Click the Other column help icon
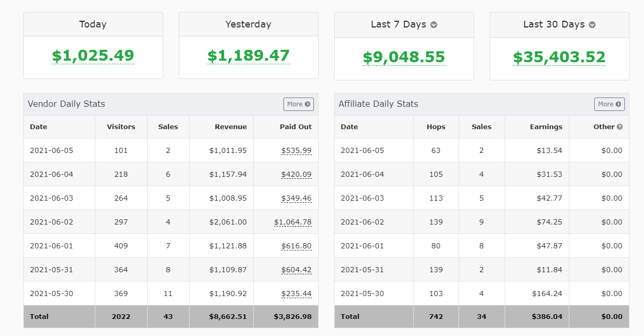 (620, 127)
